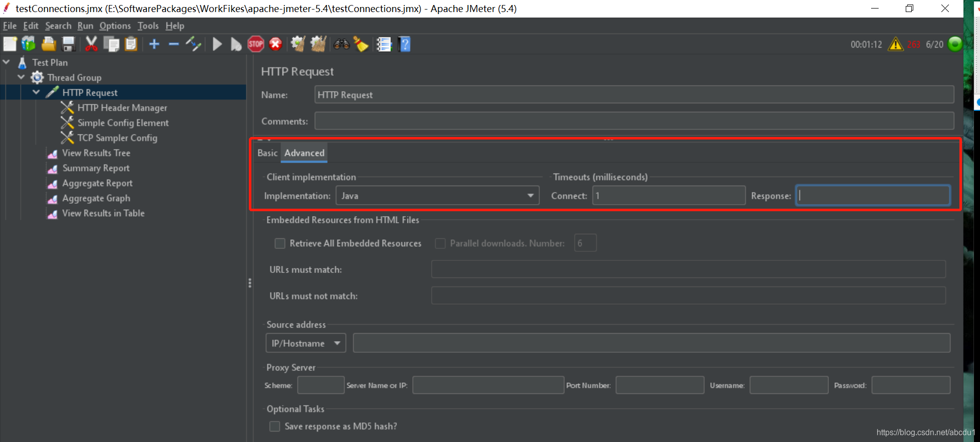This screenshot has height=442, width=980.
Task: Select Summary Report listener
Action: (x=96, y=168)
